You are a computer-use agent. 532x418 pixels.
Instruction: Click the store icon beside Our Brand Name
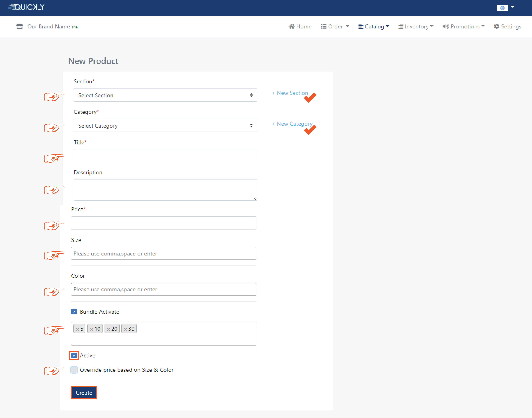(19, 26)
